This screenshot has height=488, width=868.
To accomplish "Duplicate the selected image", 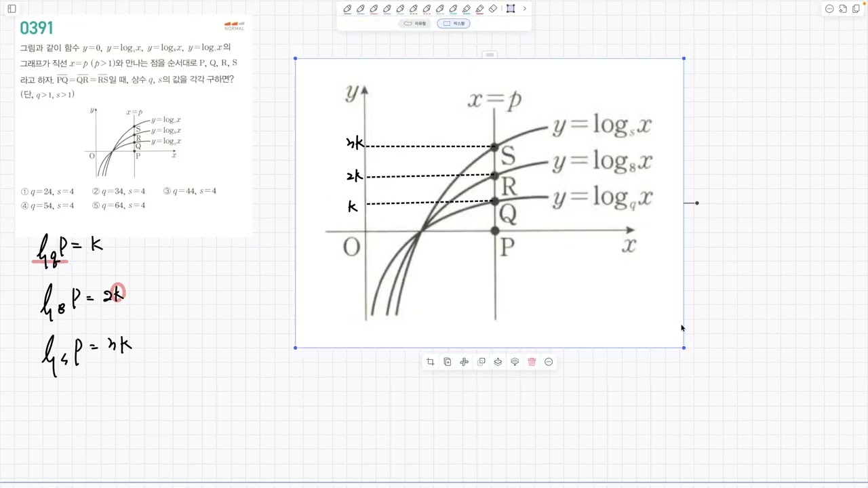I will (x=448, y=362).
